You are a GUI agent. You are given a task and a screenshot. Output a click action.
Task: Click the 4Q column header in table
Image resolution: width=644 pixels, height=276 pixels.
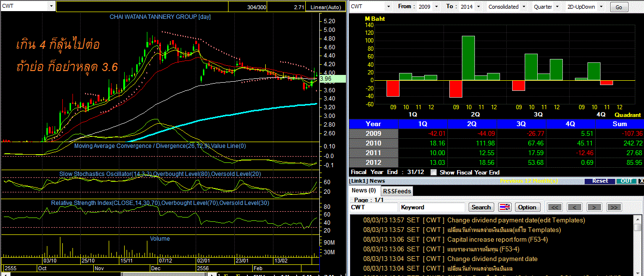tap(571, 124)
